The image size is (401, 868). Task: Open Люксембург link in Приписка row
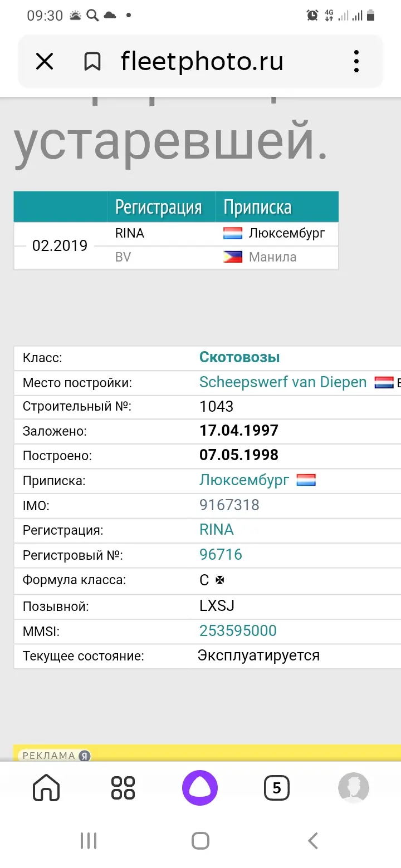pos(244,480)
